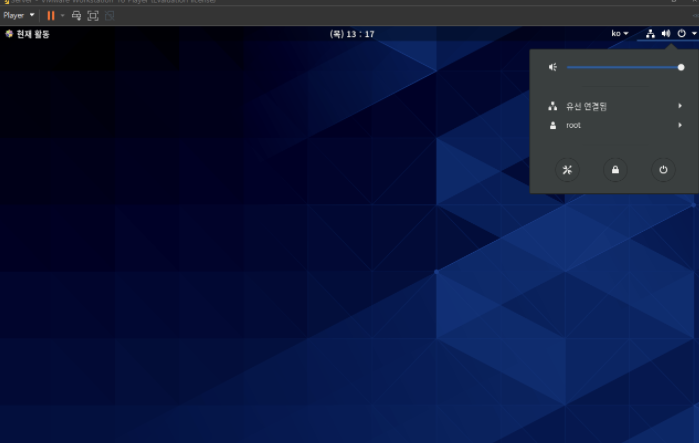Open system settings from the popup
This screenshot has height=443, width=699.
coord(567,170)
